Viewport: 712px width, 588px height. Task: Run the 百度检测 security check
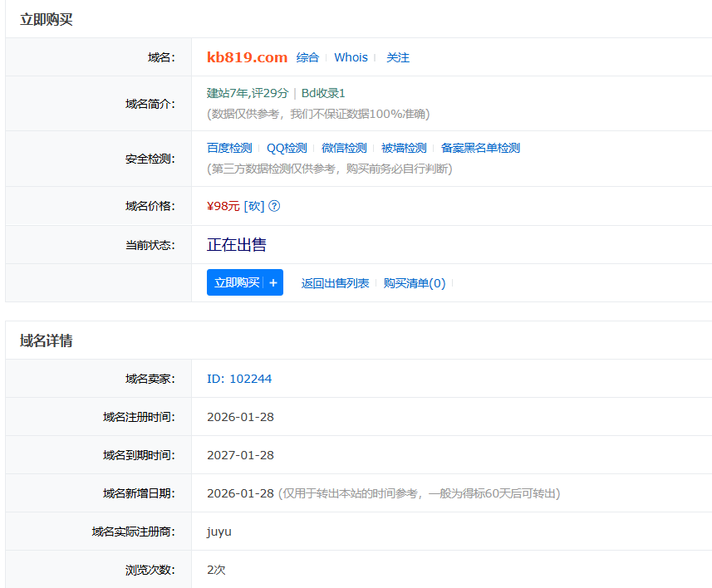pyautogui.click(x=229, y=148)
